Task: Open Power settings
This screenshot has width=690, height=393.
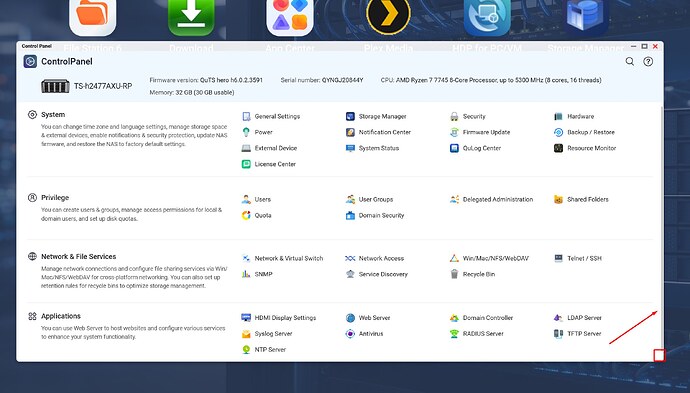Action: (257, 132)
